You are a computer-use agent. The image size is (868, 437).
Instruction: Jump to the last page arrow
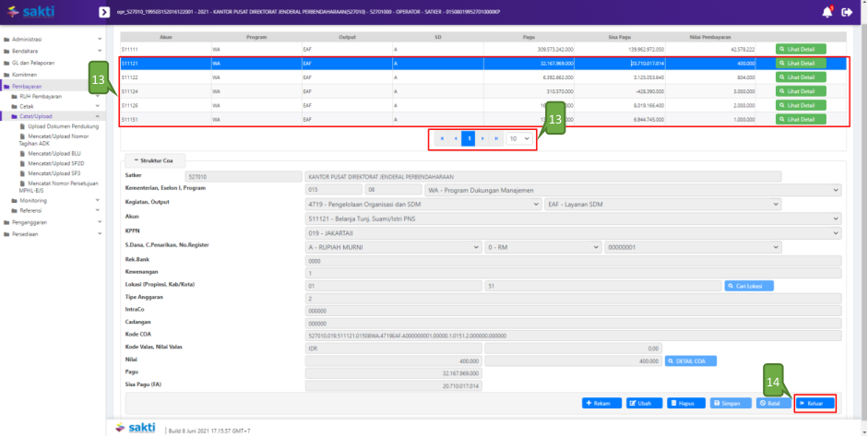[496, 138]
